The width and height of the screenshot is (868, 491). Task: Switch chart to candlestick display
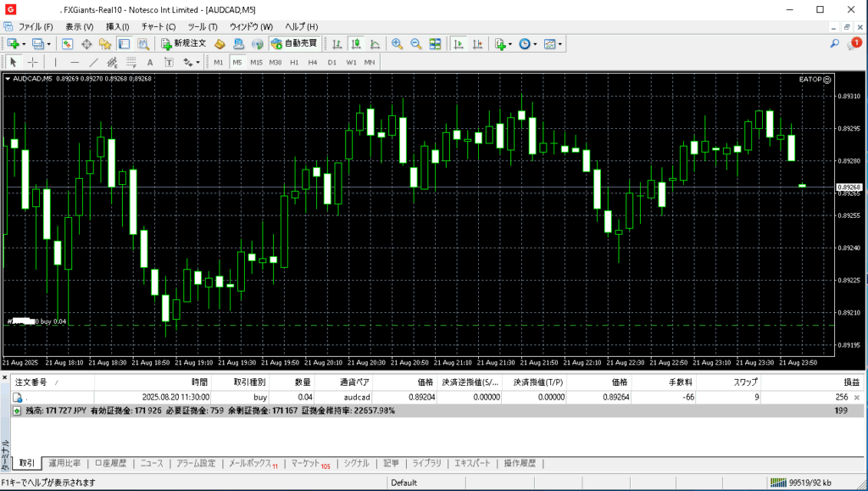tap(356, 43)
